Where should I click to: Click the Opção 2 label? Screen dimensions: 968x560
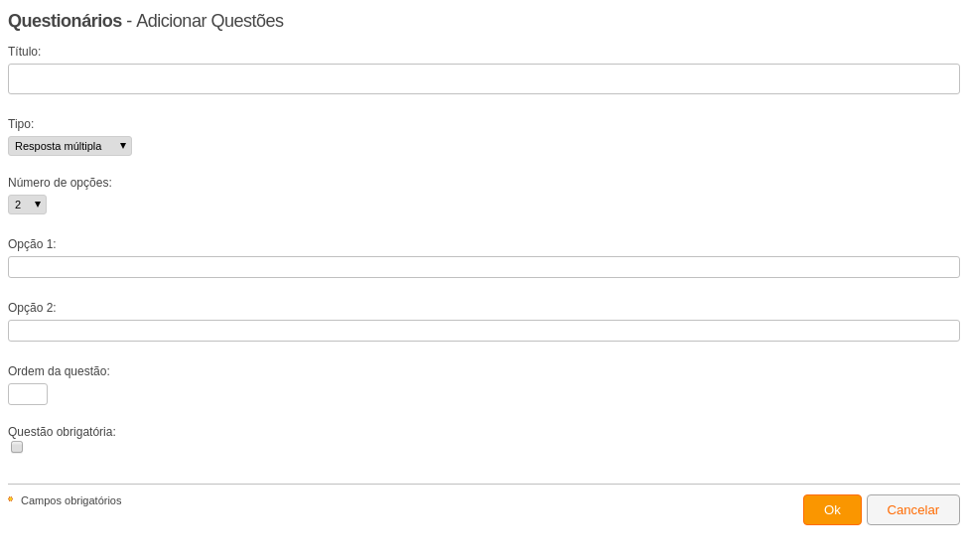pos(32,308)
